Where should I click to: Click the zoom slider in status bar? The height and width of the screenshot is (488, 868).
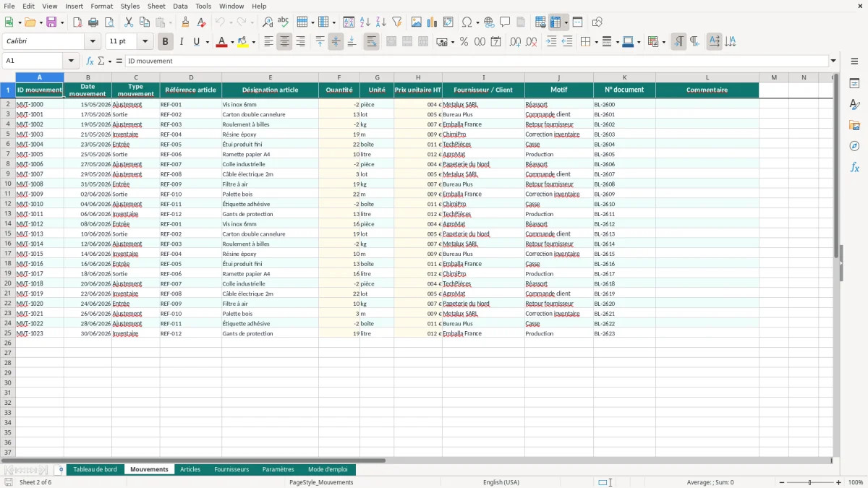pos(809,482)
